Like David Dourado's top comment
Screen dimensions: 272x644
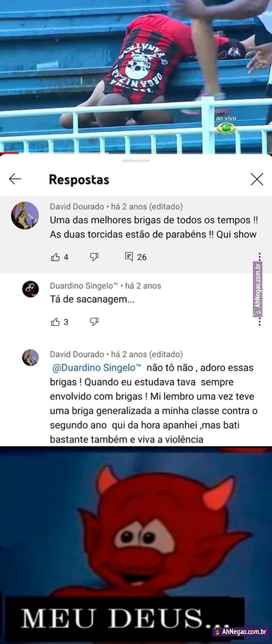pyautogui.click(x=55, y=257)
